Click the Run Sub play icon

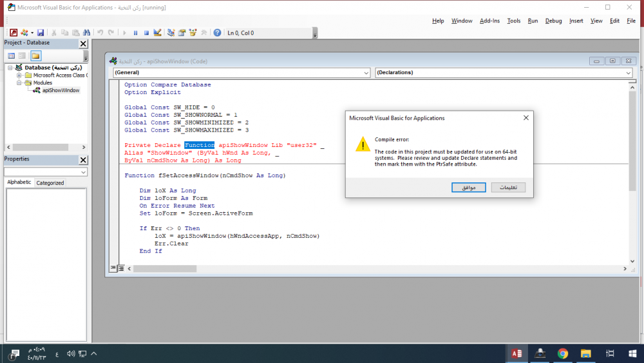point(124,32)
